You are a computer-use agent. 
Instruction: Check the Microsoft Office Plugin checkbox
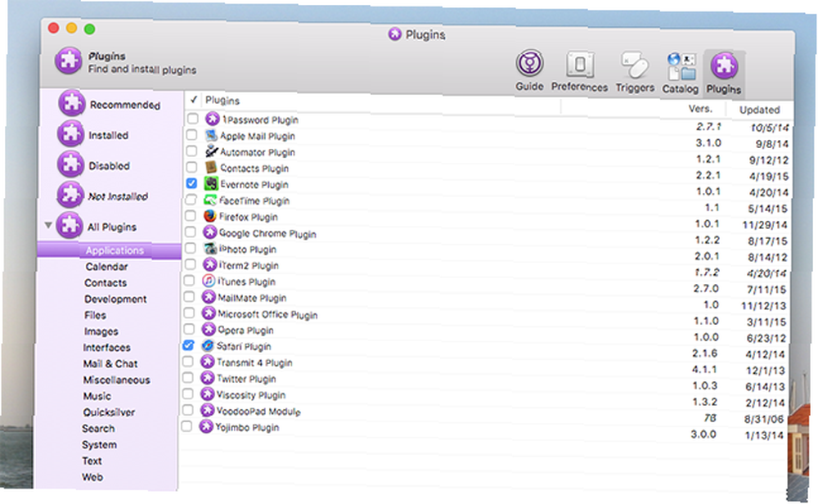point(189,313)
